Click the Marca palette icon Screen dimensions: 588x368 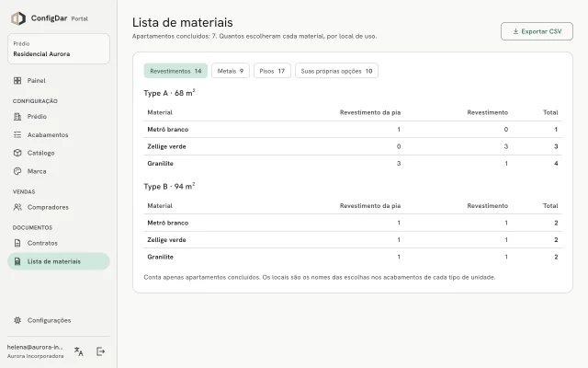pos(17,171)
